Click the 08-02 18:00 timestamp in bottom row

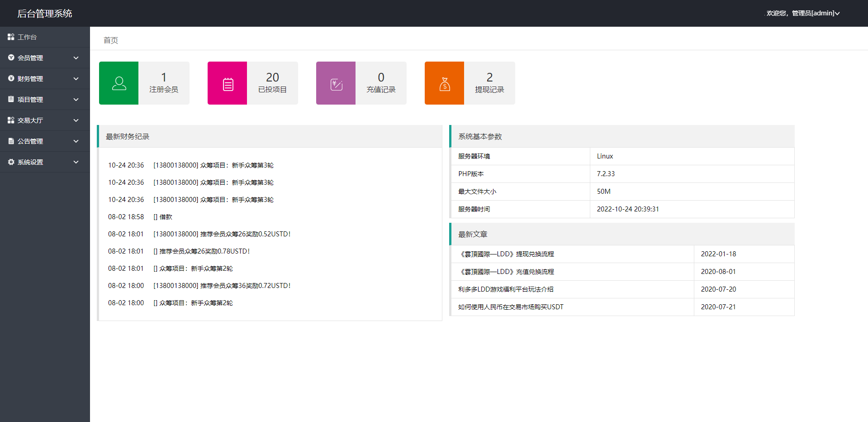click(126, 303)
